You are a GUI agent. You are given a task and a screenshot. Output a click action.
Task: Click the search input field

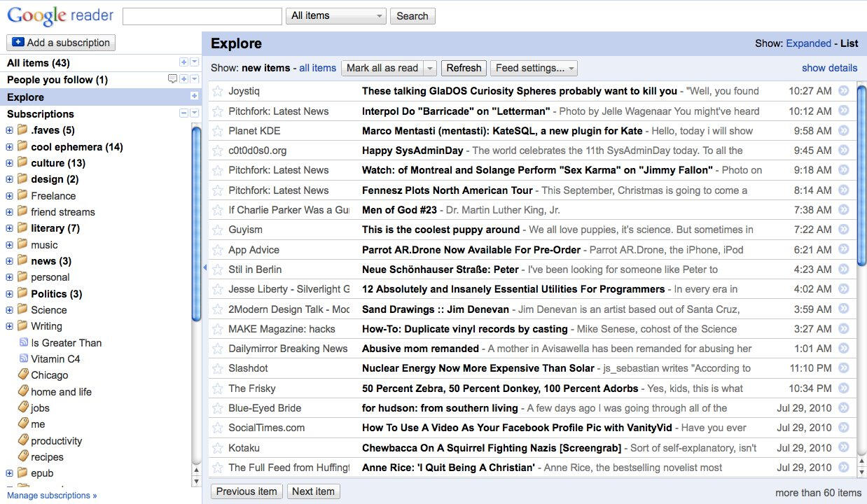point(202,16)
